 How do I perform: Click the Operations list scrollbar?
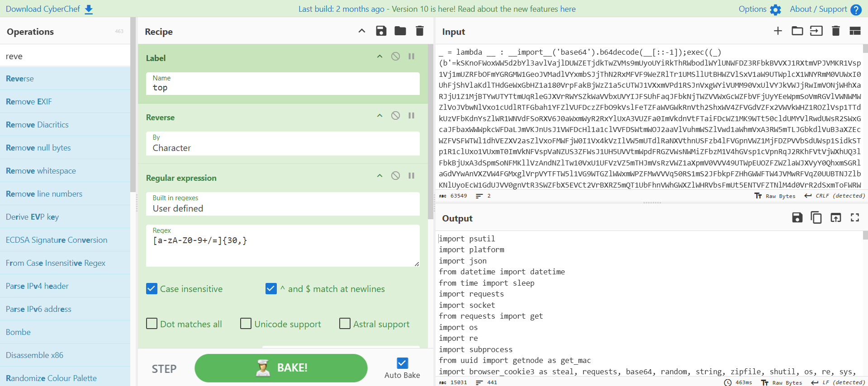133,105
